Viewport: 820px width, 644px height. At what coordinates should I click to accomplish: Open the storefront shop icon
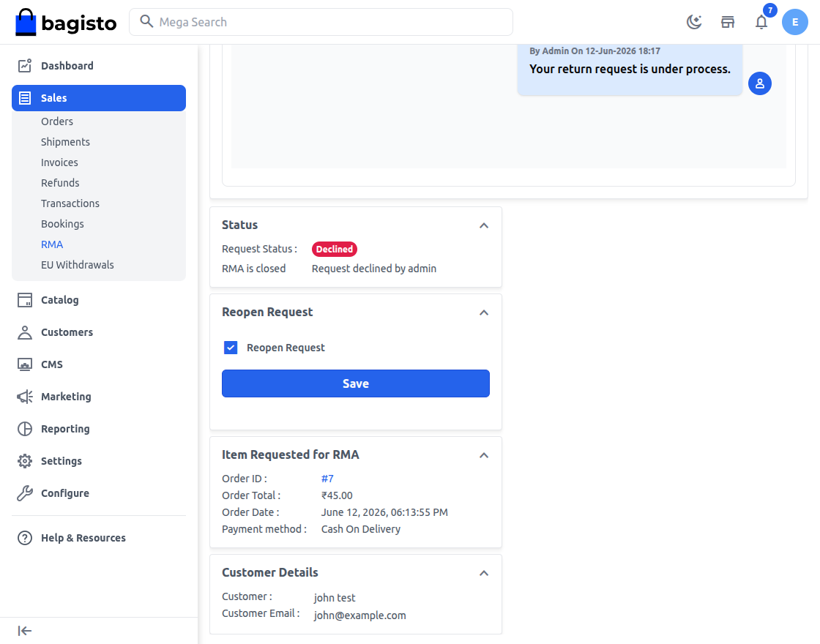(728, 22)
